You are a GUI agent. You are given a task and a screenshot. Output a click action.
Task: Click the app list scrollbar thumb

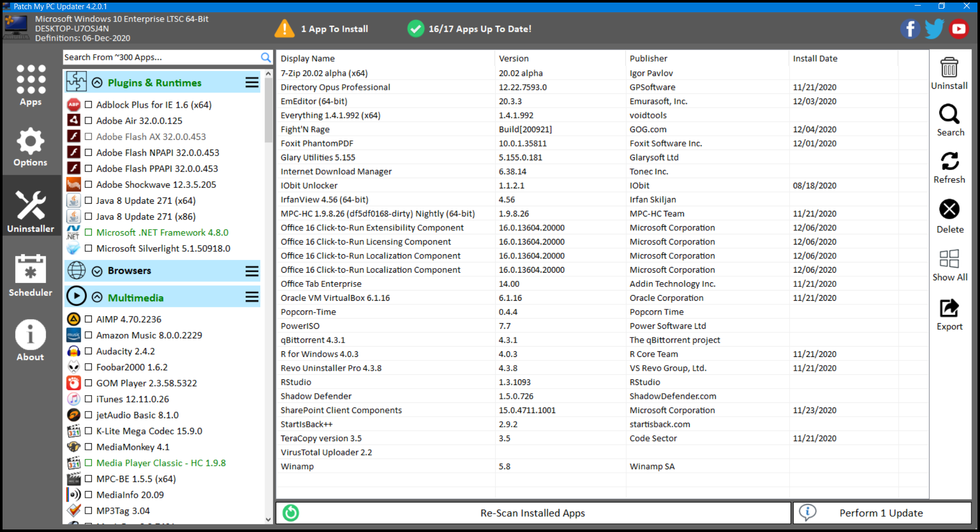tap(268, 110)
